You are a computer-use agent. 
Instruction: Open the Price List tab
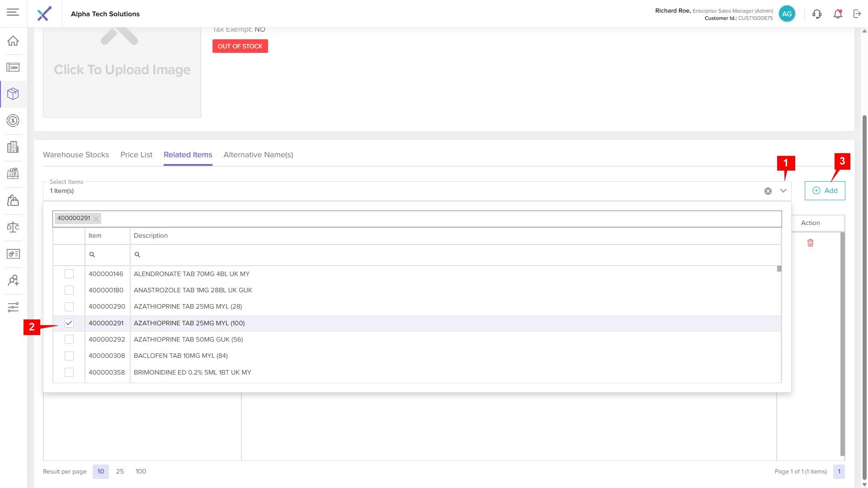point(136,155)
